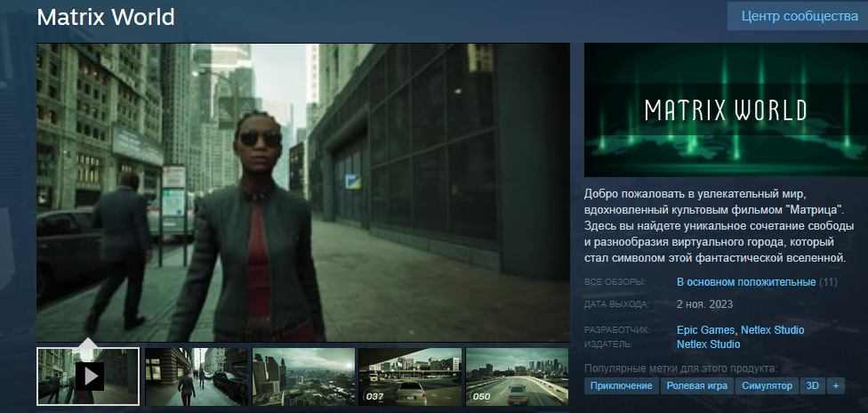The image size is (868, 413).
Task: Click the Matrix World green header banner image
Action: 726,109
